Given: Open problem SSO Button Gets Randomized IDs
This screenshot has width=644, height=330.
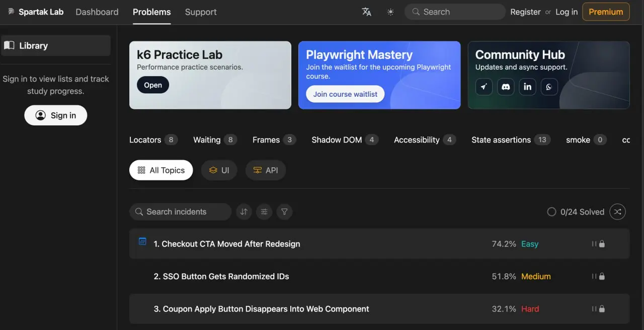Looking at the screenshot, I should pyautogui.click(x=379, y=276).
